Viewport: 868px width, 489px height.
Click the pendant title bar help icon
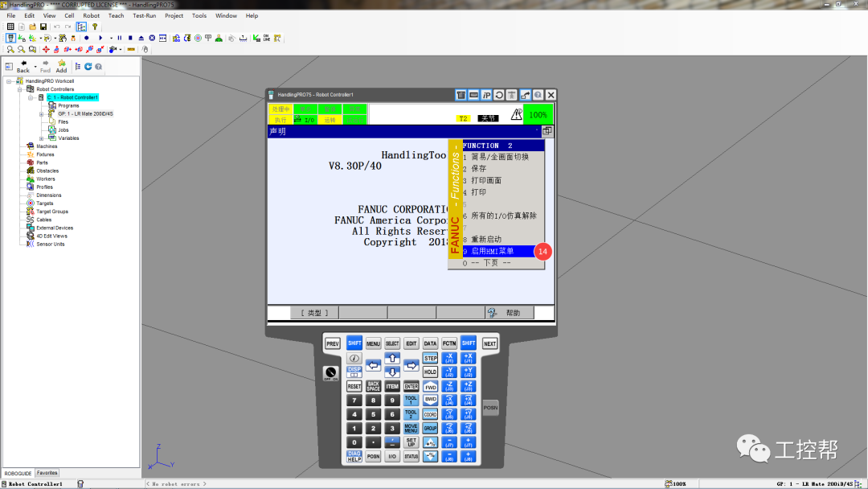[x=538, y=95]
